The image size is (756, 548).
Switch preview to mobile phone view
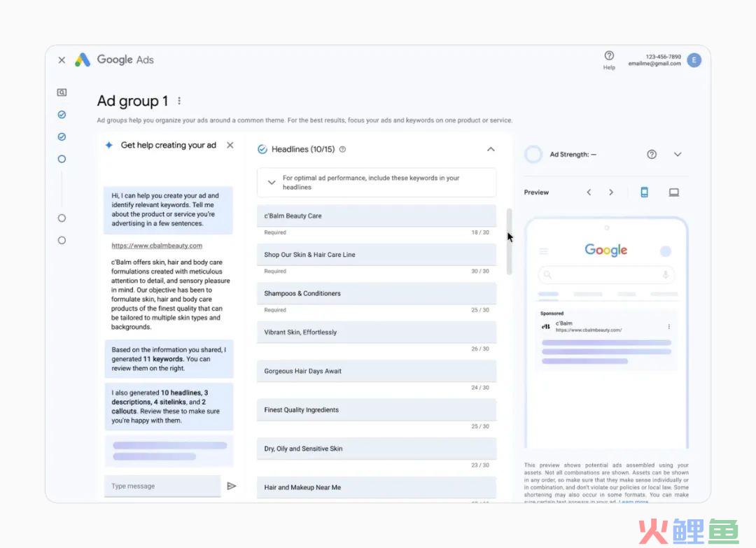pyautogui.click(x=644, y=192)
